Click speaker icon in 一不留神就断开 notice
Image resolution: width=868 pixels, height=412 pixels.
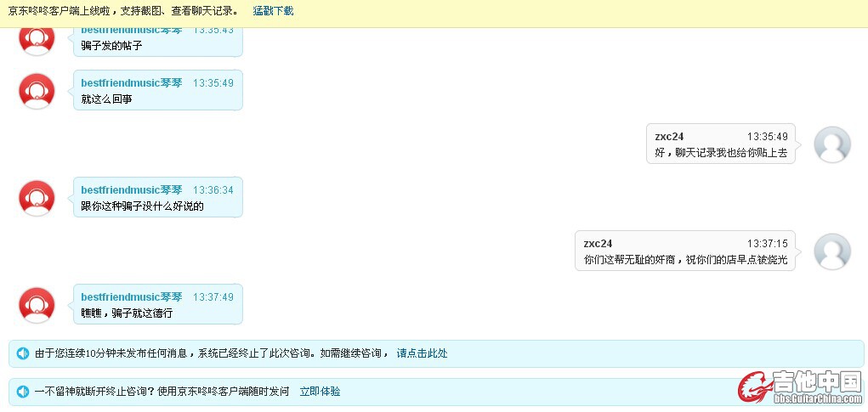[x=23, y=392]
